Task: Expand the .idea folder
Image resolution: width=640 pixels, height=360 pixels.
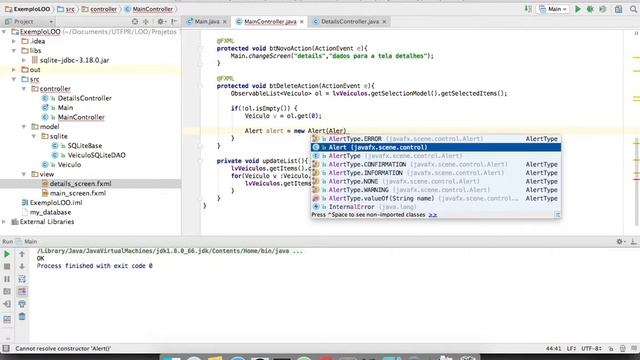Action: tap(14, 41)
